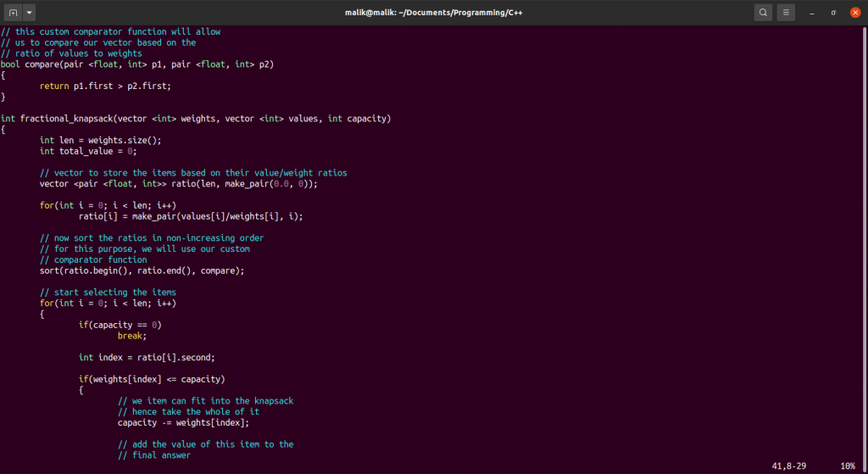Image resolution: width=868 pixels, height=474 pixels.
Task: Click the cursor position '41,8-29' in status line
Action: 789,466
